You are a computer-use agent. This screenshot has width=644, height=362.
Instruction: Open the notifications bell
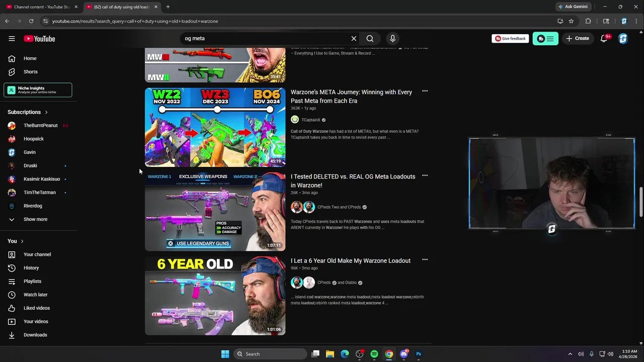point(604,39)
